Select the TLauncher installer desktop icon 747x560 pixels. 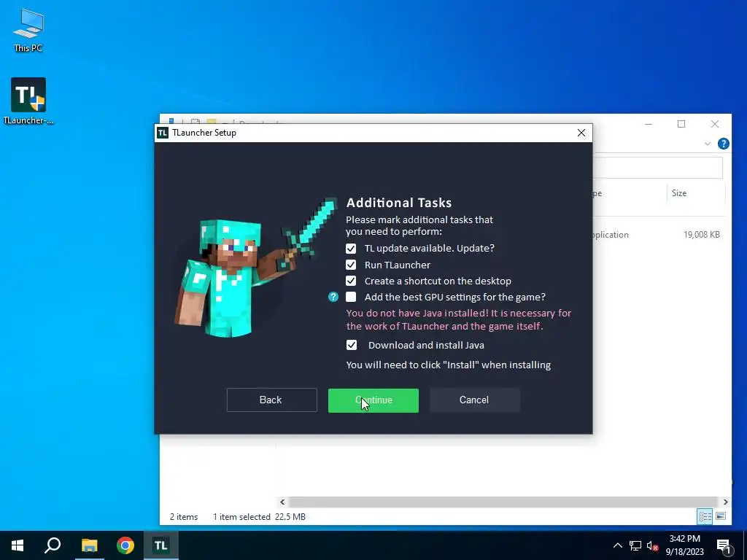click(28, 101)
